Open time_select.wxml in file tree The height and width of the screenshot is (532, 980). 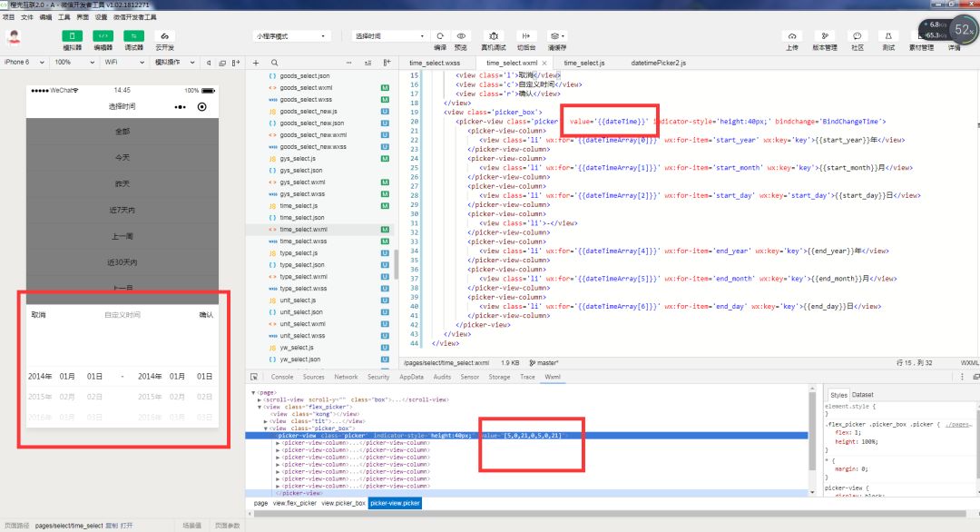click(303, 230)
